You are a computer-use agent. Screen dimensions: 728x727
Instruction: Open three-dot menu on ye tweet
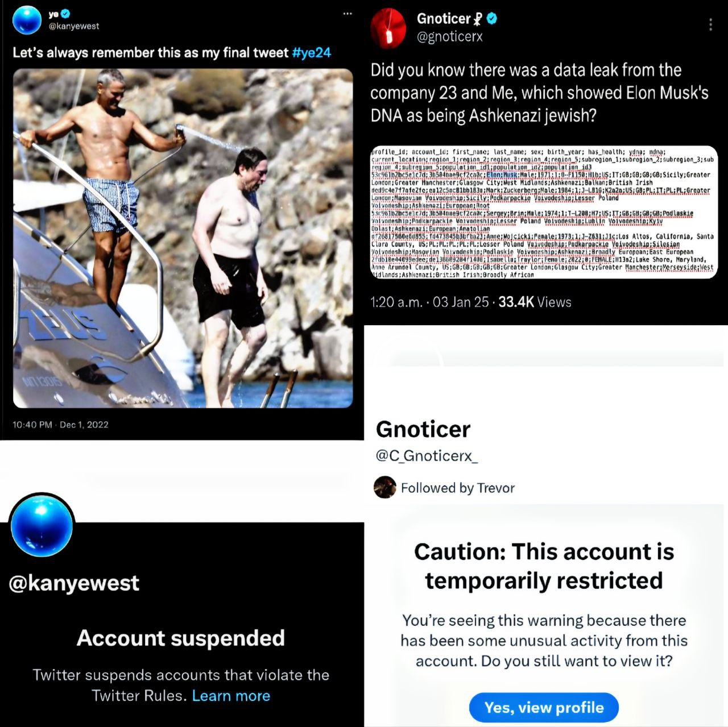click(348, 14)
